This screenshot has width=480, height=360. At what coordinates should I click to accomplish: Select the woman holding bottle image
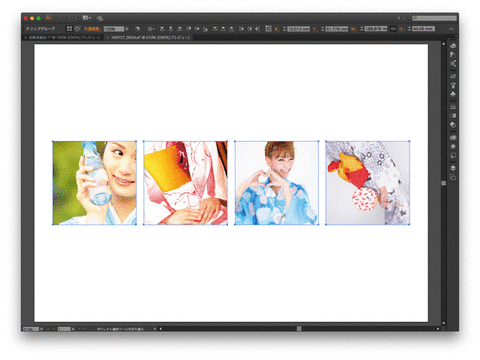[94, 183]
